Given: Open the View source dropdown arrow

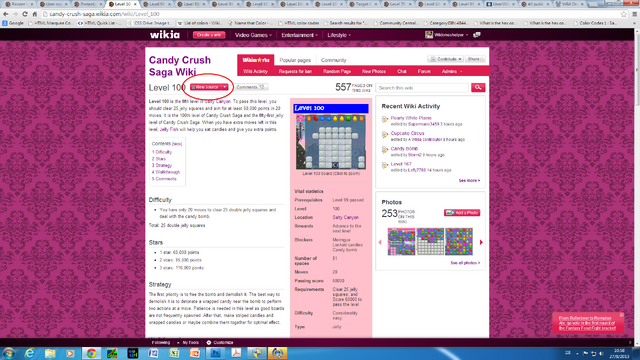Looking at the screenshot, I should click(x=224, y=87).
